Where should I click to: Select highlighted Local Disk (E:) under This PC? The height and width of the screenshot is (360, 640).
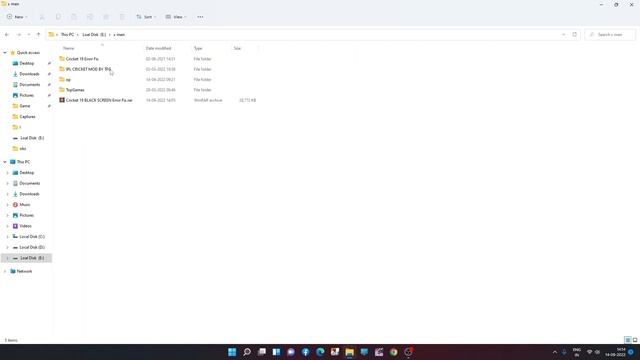(27, 258)
